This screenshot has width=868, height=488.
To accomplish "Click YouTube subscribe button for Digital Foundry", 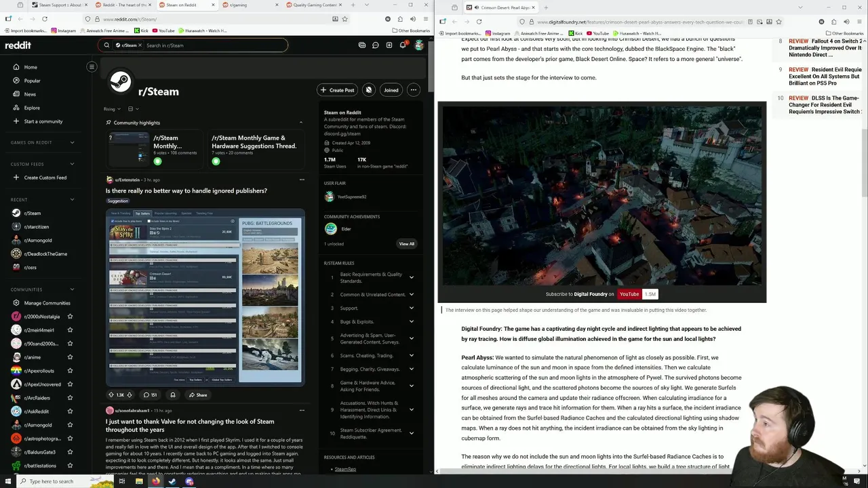I will (x=629, y=294).
